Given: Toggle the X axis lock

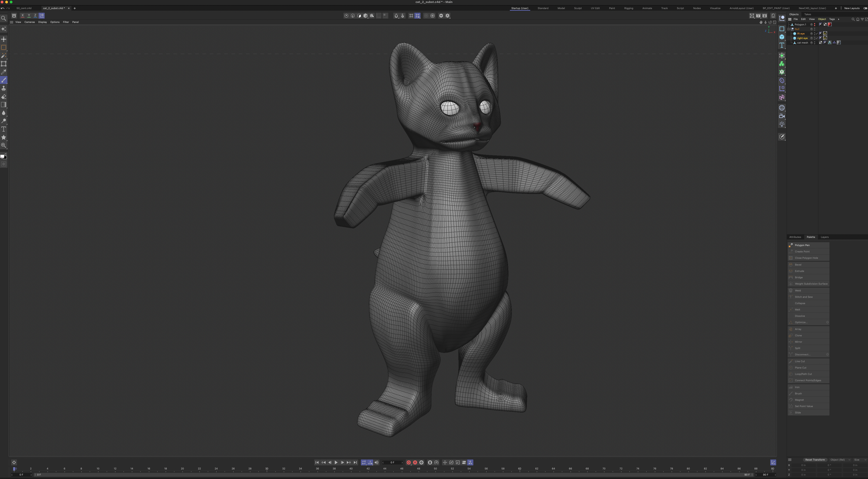Looking at the screenshot, I should pyautogui.click(x=23, y=16).
